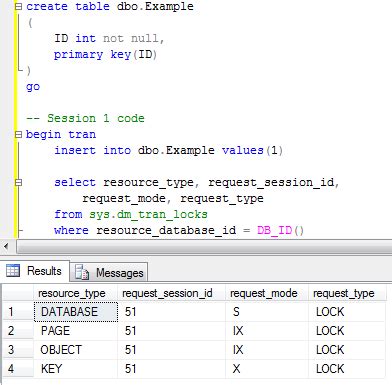
Task: Click the insert into dbo.Example line
Action: [x=168, y=150]
